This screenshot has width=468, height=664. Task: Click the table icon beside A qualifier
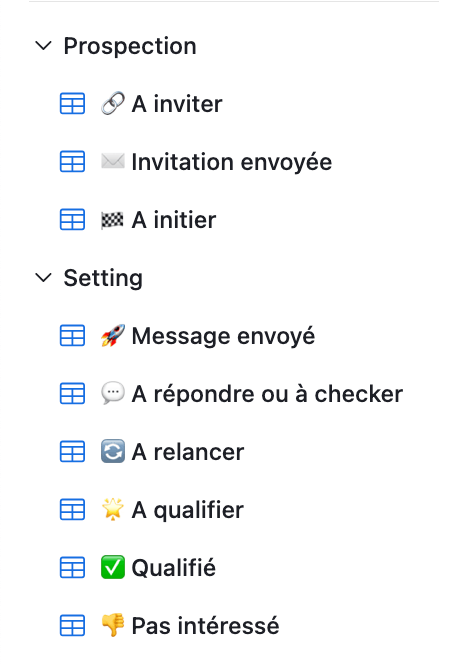72,509
